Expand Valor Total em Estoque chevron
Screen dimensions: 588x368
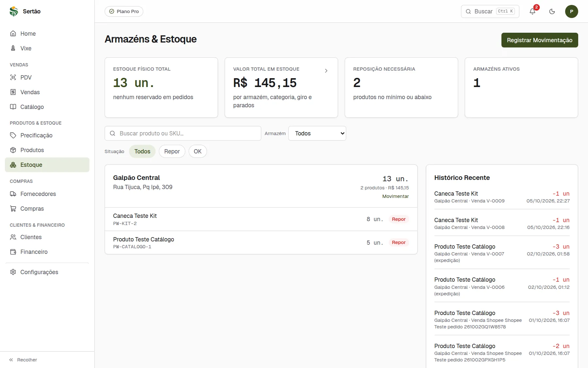click(326, 71)
